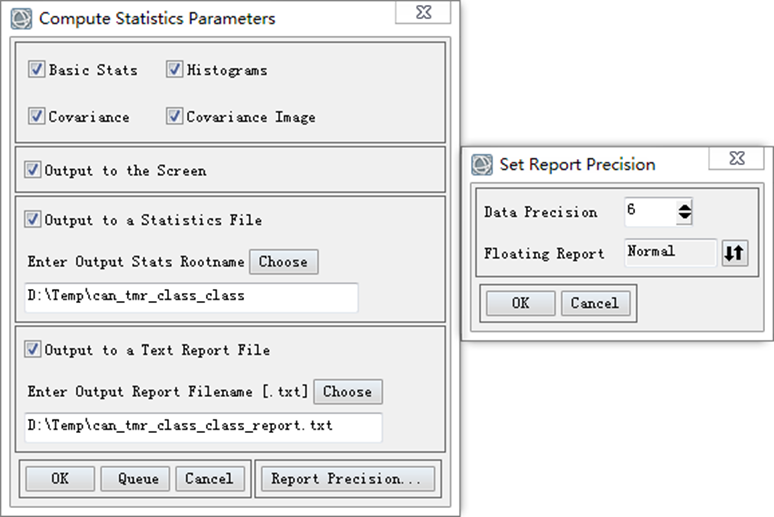
Task: Disable Output to a Text Report File
Action: click(33, 349)
